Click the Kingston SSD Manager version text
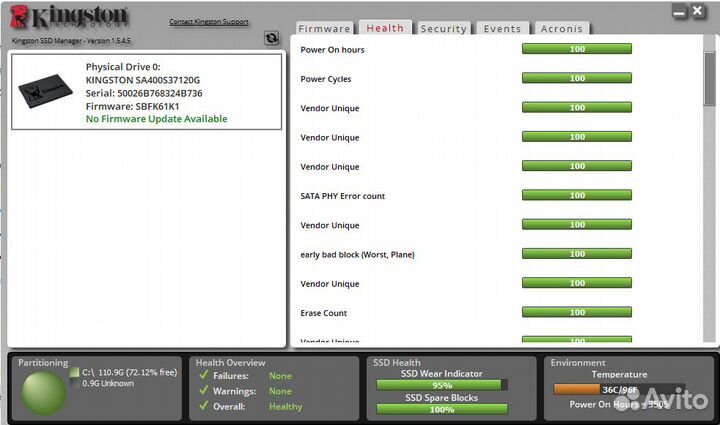Image resolution: width=720 pixels, height=425 pixels. pos(71,40)
